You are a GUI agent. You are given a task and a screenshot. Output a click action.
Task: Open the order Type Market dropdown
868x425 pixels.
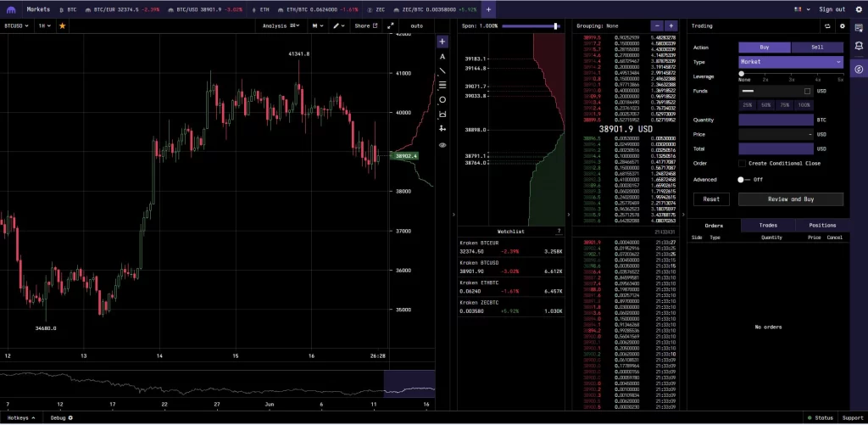[x=790, y=62]
